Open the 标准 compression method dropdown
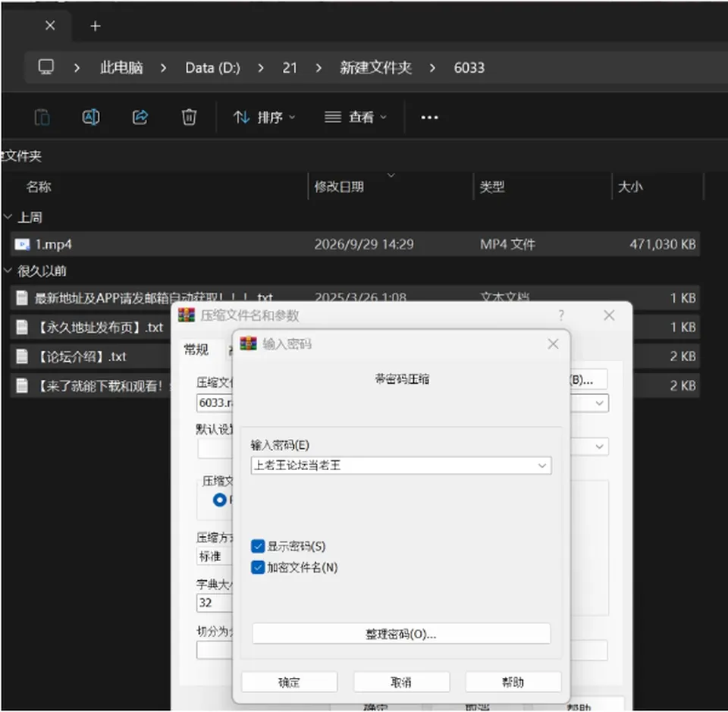The height and width of the screenshot is (712, 728). point(215,556)
